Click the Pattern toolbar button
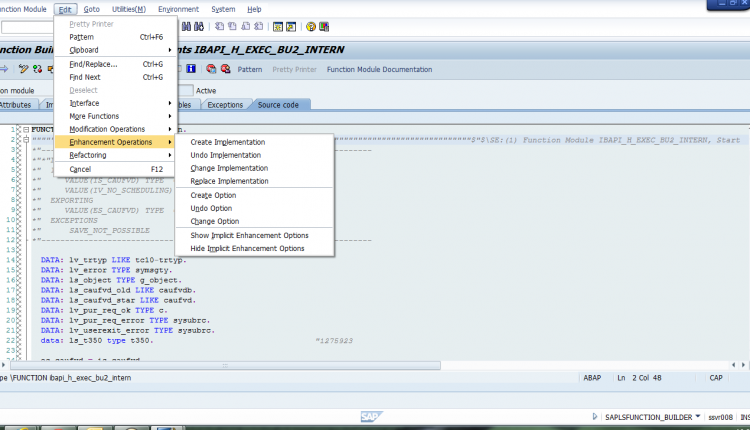Image resolution: width=750 pixels, height=430 pixels. point(250,69)
